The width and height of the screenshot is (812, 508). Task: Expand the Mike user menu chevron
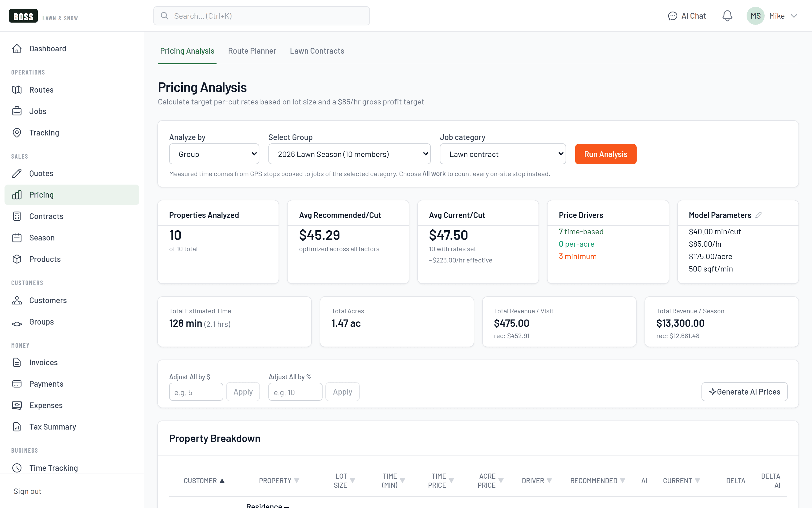click(794, 16)
